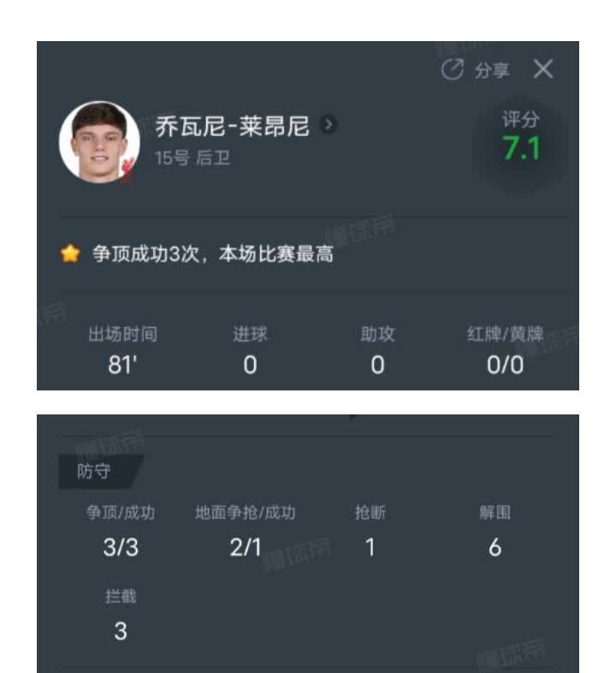Expand player profile via chevron arrow
This screenshot has height=673, width=616.
click(x=329, y=125)
